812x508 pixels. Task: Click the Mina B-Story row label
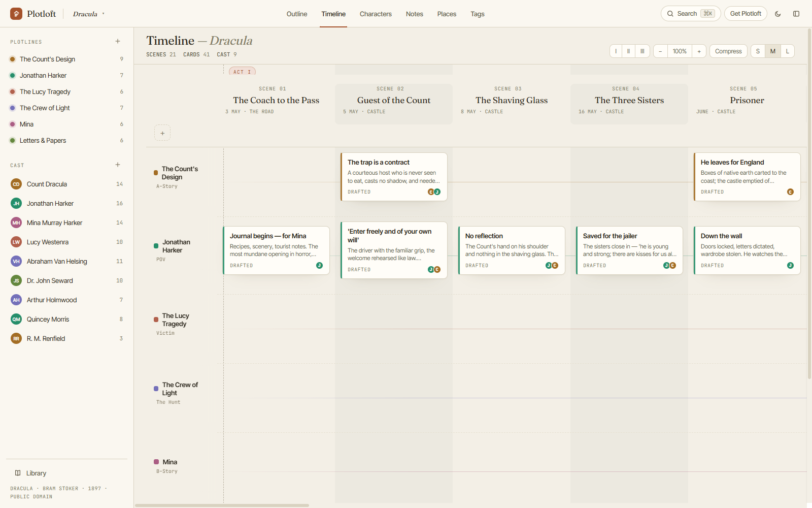[170, 462]
